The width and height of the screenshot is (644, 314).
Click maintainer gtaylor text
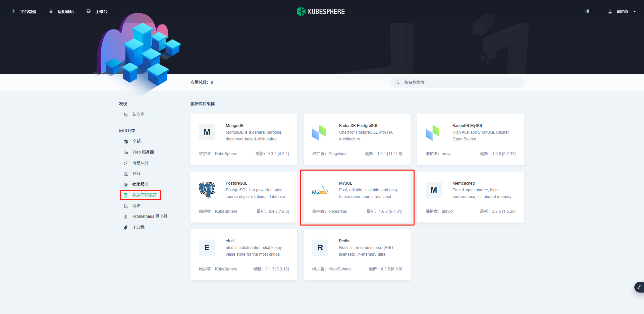tap(448, 211)
